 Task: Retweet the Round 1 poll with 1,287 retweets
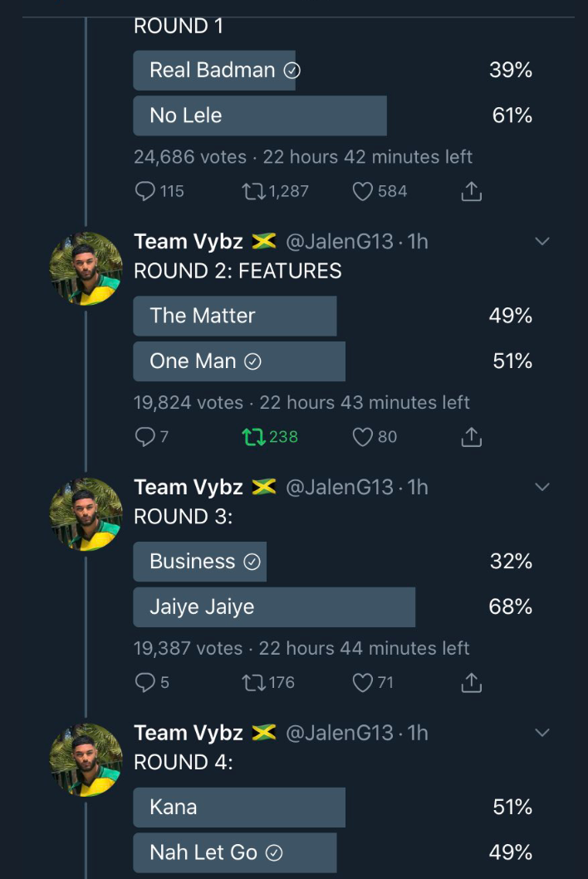[x=252, y=191]
